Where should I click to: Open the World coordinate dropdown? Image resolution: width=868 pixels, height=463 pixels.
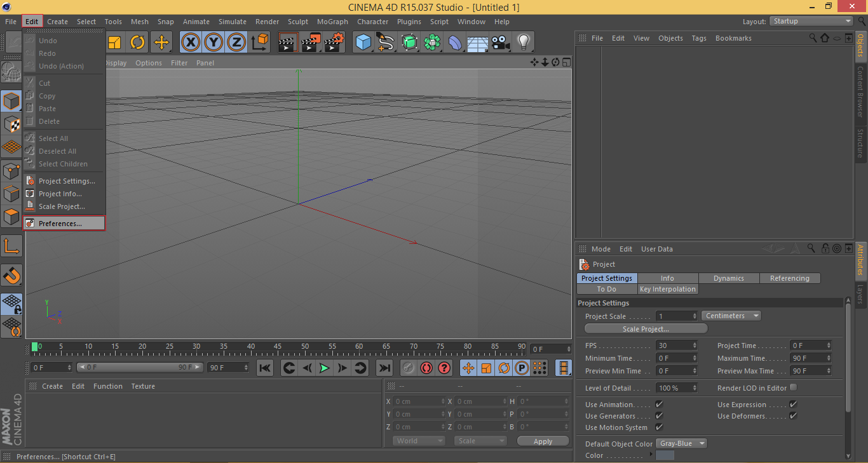(419, 441)
